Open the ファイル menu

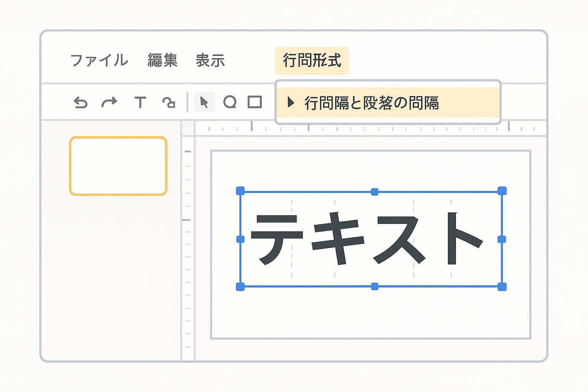point(99,60)
